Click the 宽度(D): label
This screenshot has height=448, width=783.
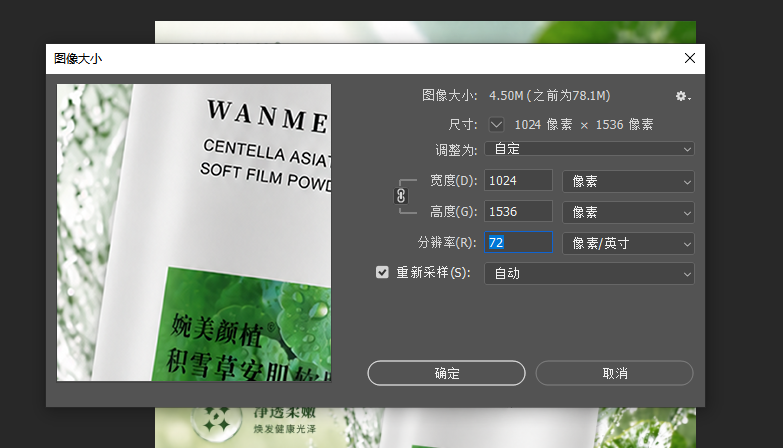coord(453,180)
